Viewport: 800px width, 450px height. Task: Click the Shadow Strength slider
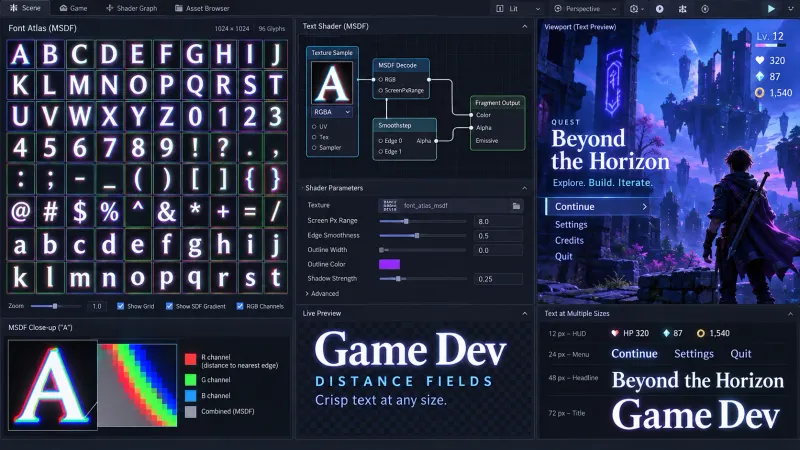[423, 279]
